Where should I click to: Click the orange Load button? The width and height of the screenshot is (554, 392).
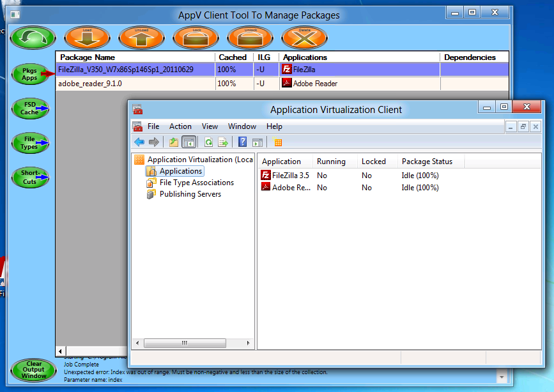tap(87, 38)
